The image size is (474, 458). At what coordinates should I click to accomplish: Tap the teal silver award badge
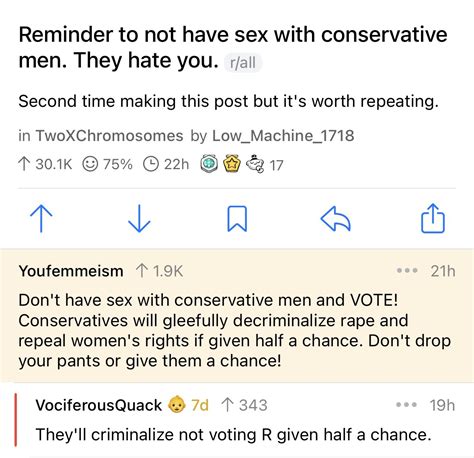pyautogui.click(x=209, y=164)
